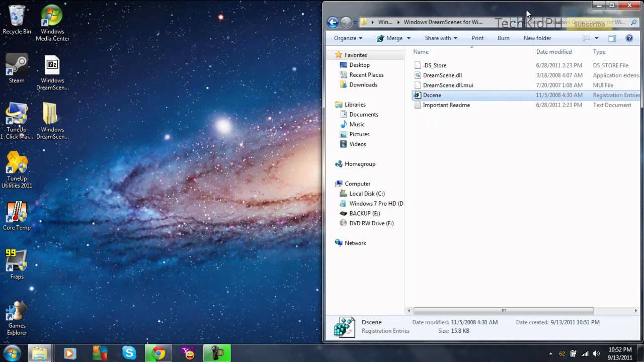
Task: Click Print in Explorer toolbar
Action: [x=477, y=38]
